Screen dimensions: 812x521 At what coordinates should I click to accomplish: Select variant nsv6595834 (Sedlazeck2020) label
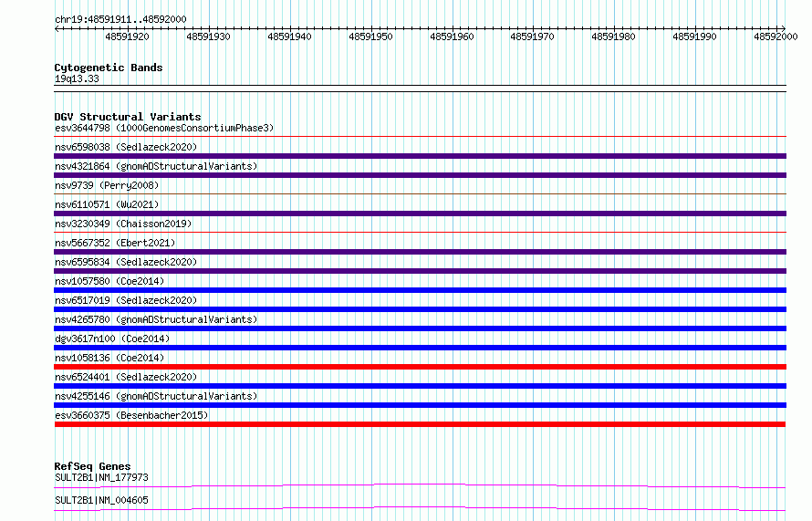tap(126, 262)
